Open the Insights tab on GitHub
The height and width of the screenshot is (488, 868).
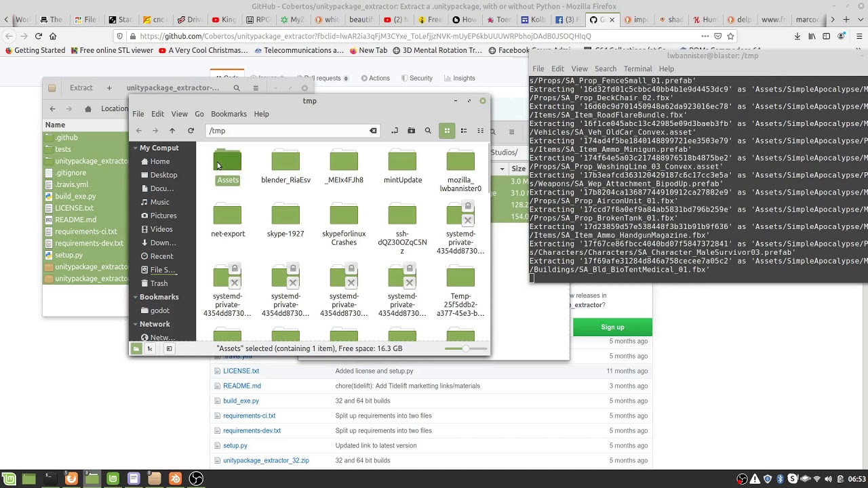tap(458, 78)
